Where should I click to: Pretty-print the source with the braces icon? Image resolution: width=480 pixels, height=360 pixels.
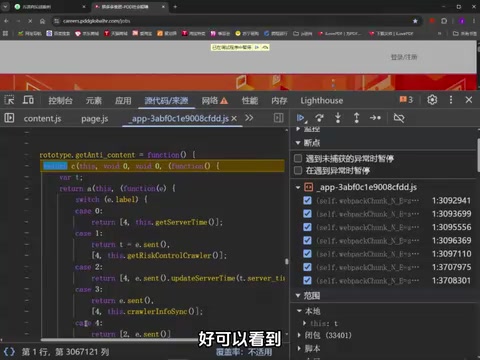pos(9,352)
